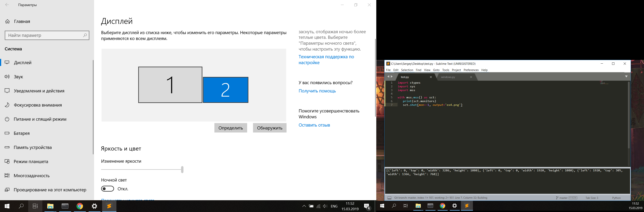The image size is (644, 212).
Task: Click the Sublime Text side panel toggle icon in status bar
Action: tap(389, 198)
